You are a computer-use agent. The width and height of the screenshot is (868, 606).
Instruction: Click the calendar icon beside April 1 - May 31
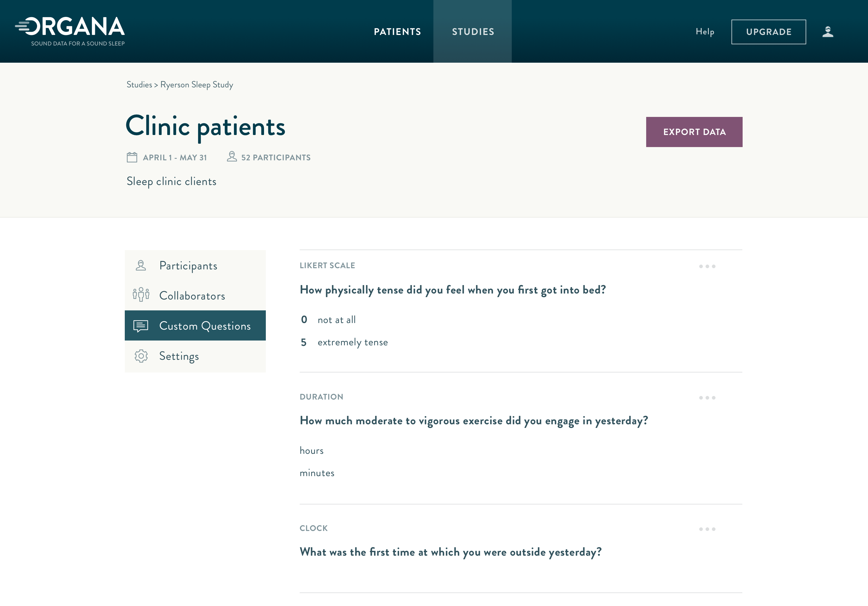132,157
